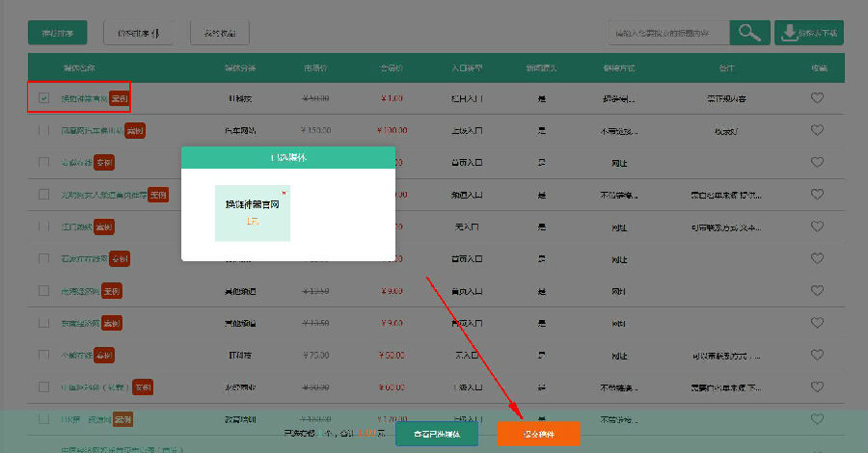
Task: Tick the checkbox in the ¥60.00 row
Action: pos(43,386)
